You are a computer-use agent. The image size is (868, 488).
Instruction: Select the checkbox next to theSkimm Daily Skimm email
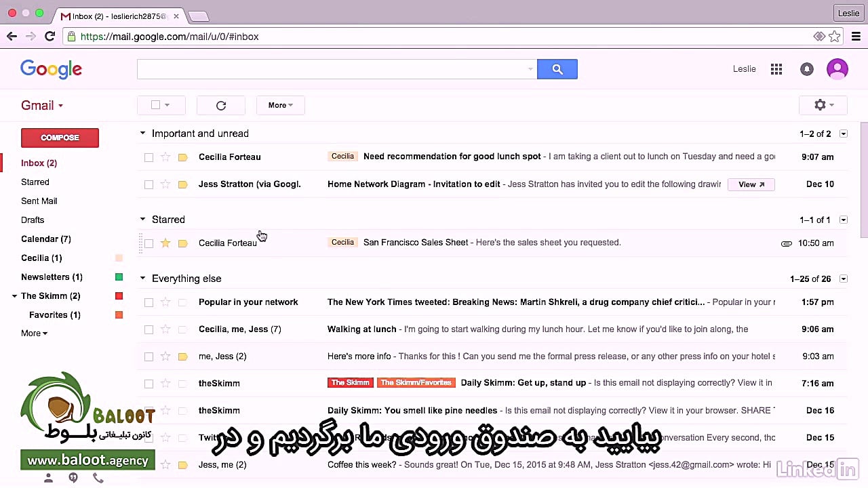[149, 383]
